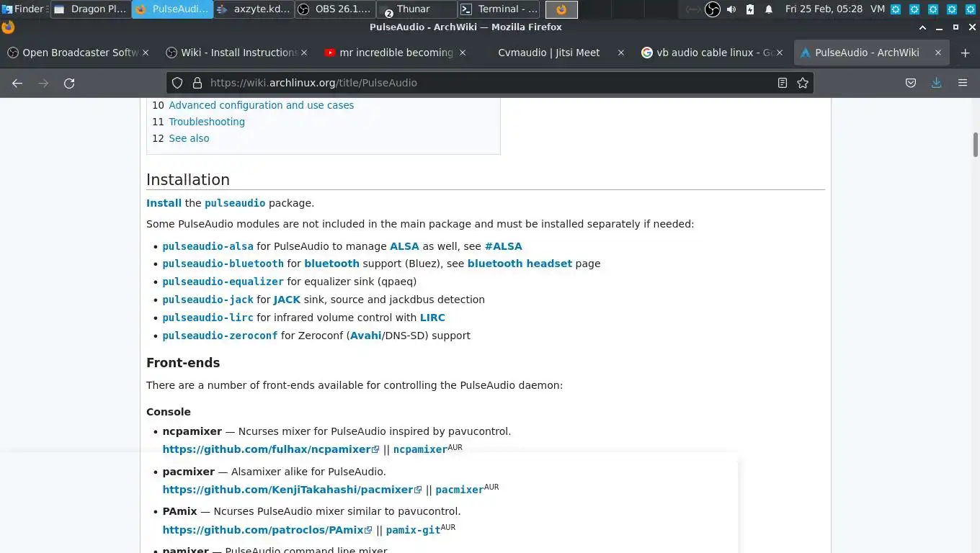Close the Open Broadcaster Software tab
980x553 pixels.
click(146, 53)
